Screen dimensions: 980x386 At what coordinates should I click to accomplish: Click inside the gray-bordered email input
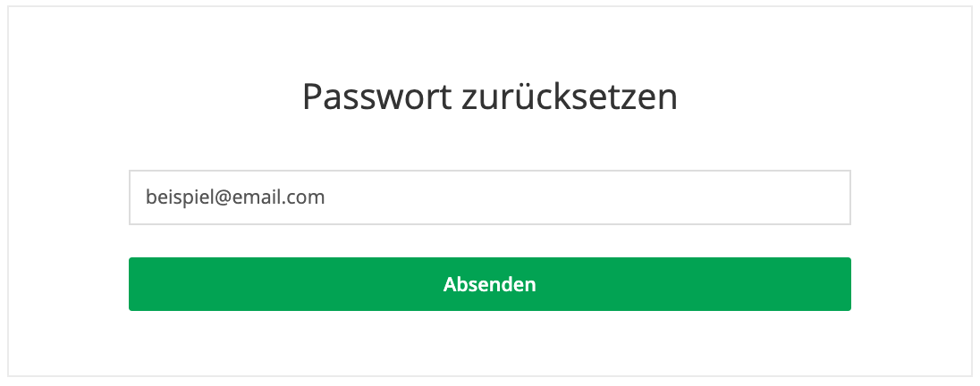point(489,197)
